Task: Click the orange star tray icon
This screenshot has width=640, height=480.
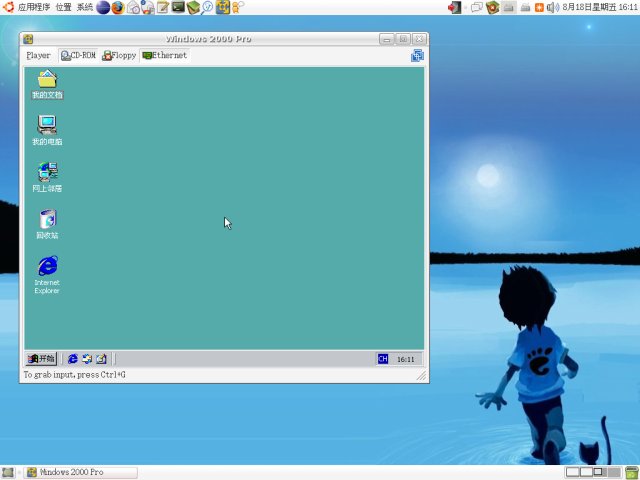Action: point(539,7)
